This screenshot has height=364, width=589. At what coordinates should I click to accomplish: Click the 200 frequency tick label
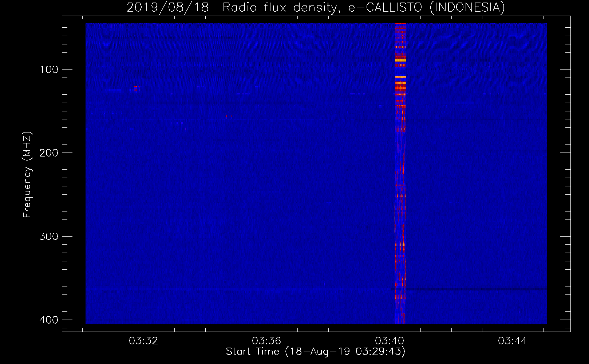[49, 153]
